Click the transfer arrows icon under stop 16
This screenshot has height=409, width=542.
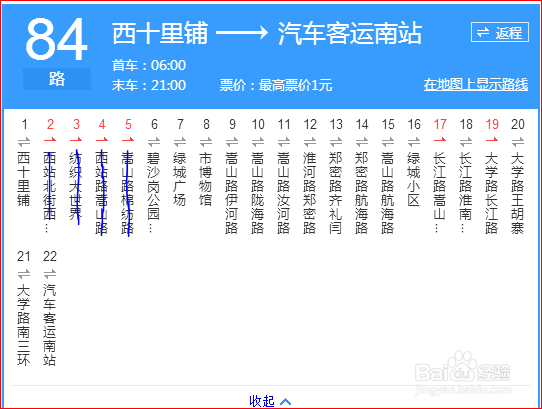414,142
